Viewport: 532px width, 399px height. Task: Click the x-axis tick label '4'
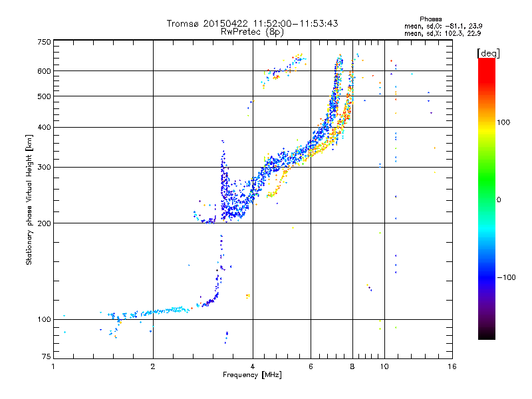tap(253, 366)
